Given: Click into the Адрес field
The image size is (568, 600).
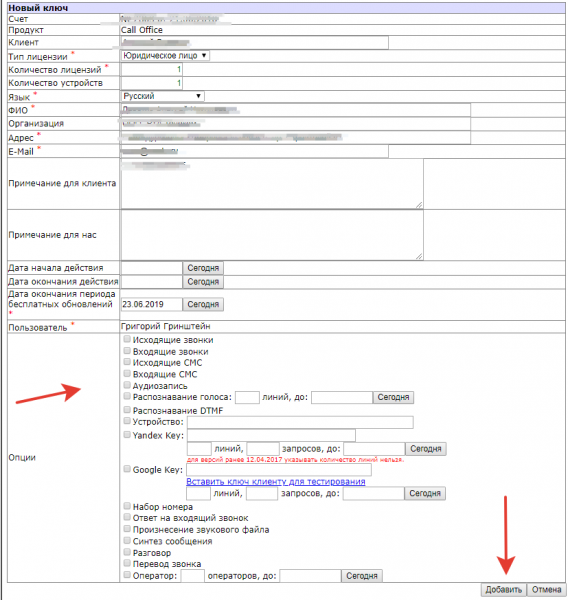Looking at the screenshot, I should [x=295, y=137].
